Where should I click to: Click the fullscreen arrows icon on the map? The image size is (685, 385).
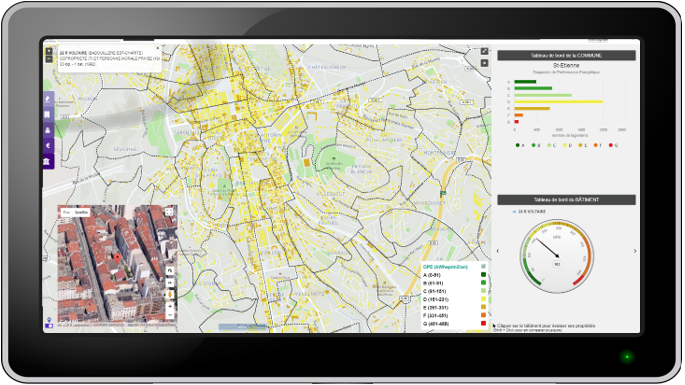coord(484,52)
